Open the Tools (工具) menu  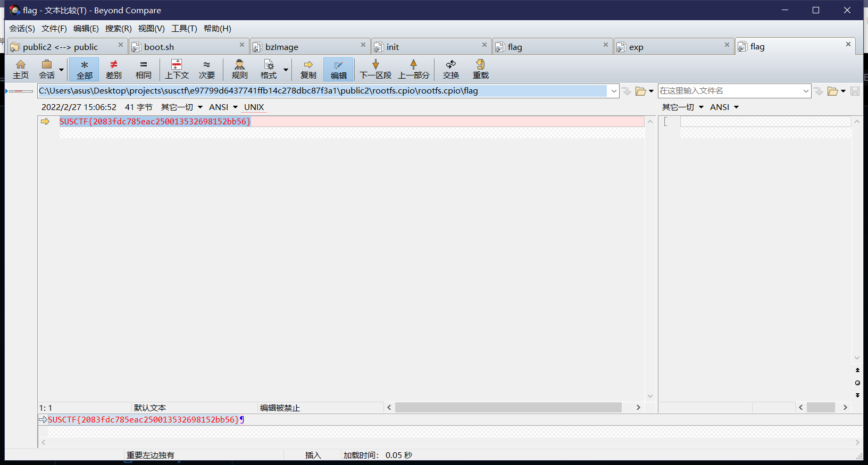[183, 29]
